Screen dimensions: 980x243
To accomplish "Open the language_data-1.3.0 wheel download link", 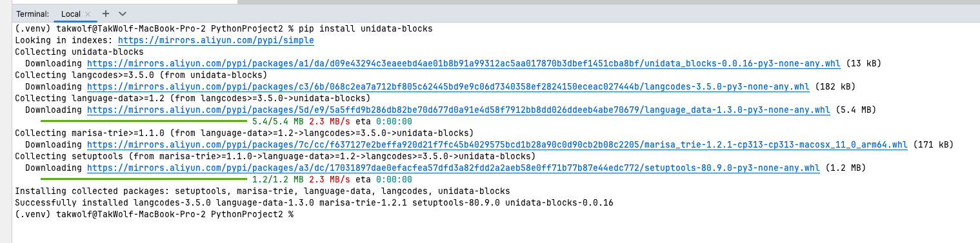I will coord(459,110).
